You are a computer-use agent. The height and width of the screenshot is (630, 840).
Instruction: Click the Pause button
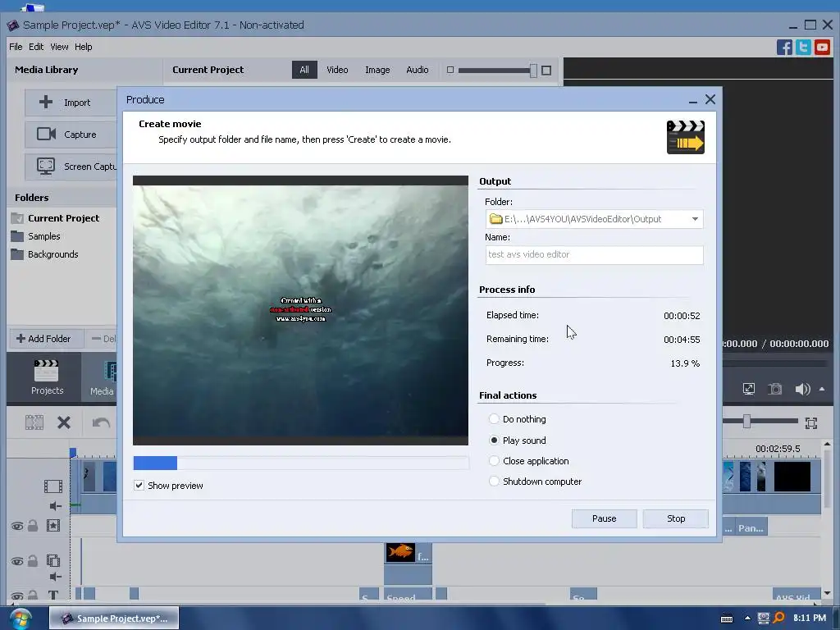(x=604, y=518)
